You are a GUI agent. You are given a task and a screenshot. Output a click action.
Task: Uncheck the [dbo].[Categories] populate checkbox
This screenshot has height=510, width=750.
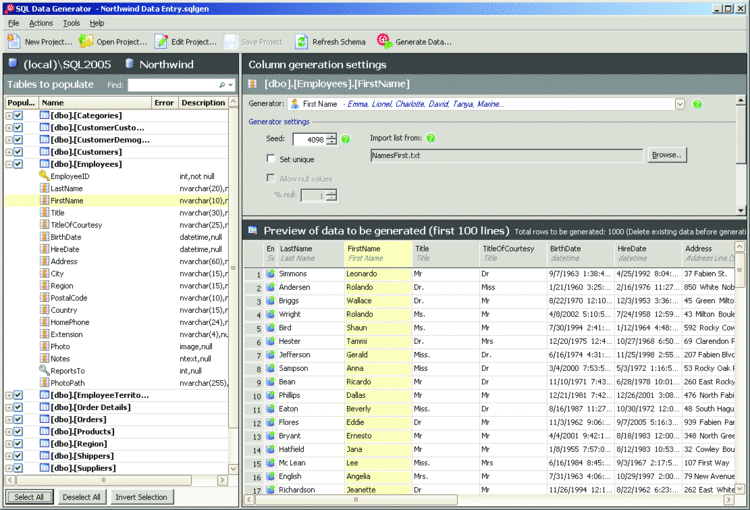(18, 115)
